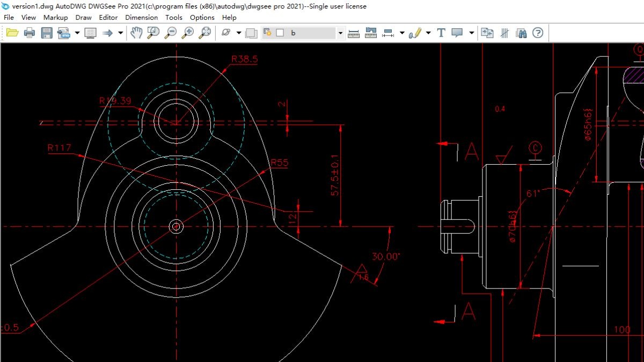Open the dropdown arrow beside the pencil tool

coord(428,33)
